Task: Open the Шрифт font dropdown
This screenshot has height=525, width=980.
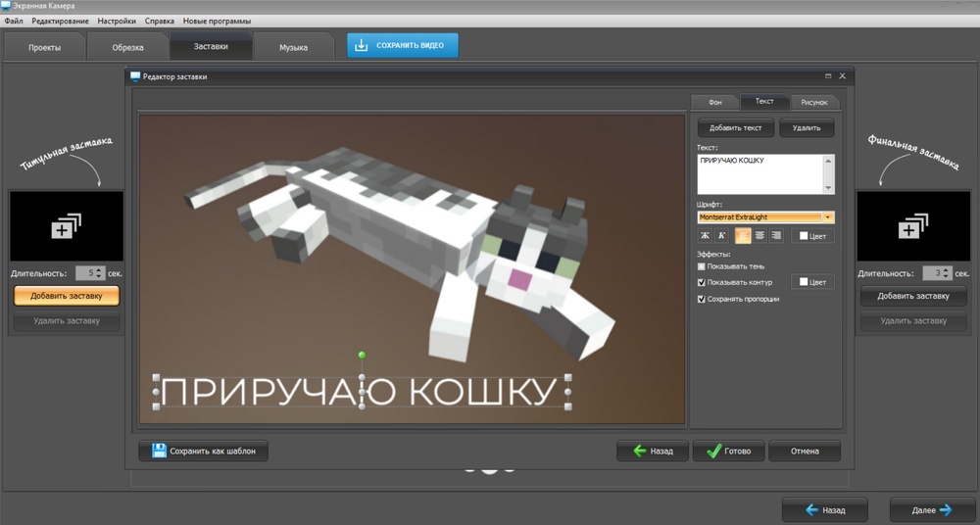Action: point(828,217)
